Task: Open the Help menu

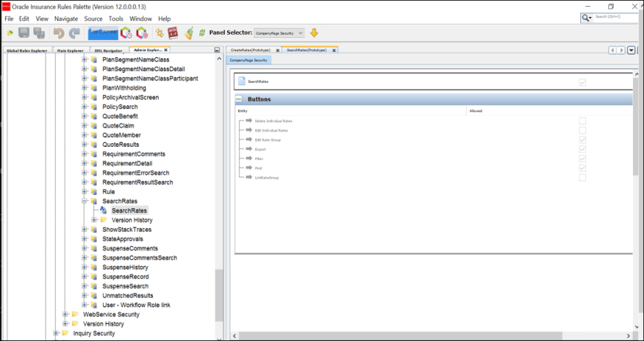Action: coord(164,19)
